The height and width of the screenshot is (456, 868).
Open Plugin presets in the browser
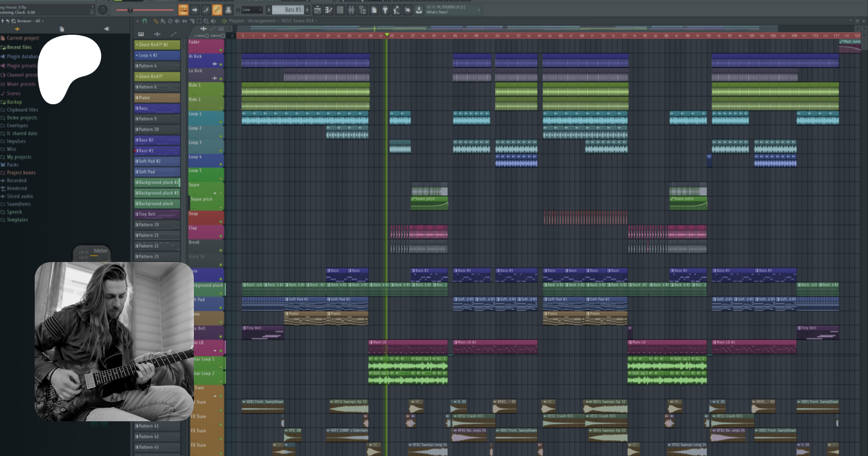pyautogui.click(x=21, y=66)
